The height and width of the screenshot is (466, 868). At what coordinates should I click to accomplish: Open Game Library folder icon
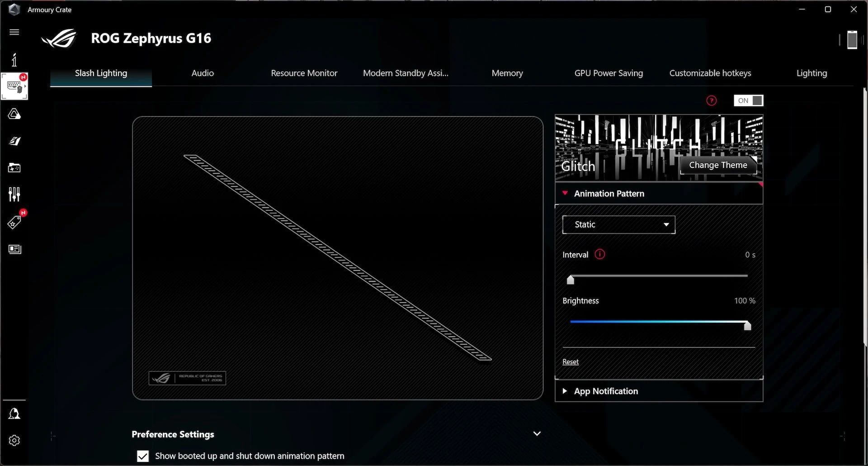(x=14, y=168)
